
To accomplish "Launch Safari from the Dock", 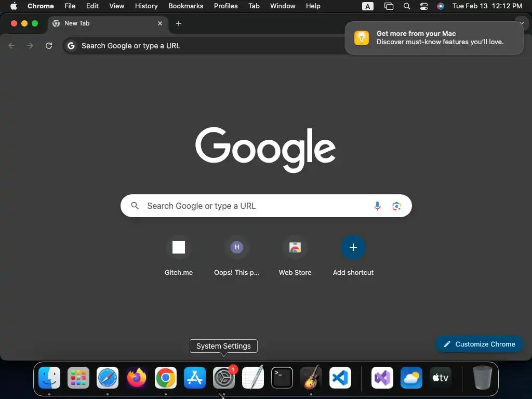I will click(108, 378).
